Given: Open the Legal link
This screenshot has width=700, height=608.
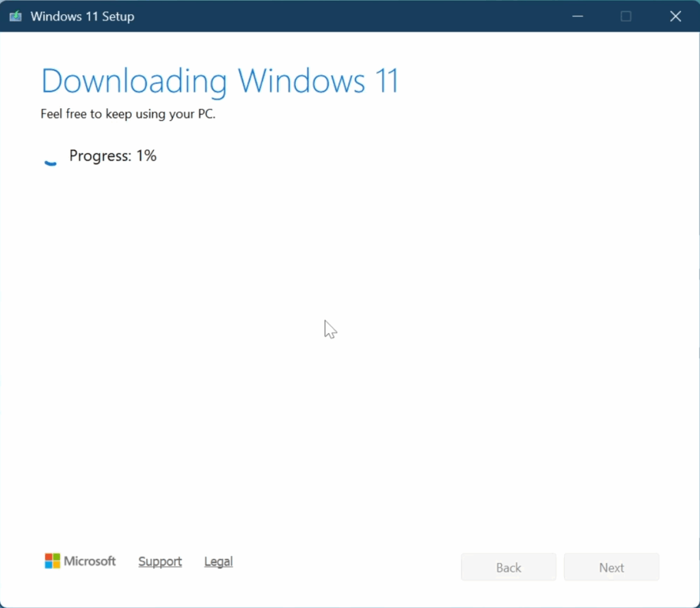Looking at the screenshot, I should pyautogui.click(x=218, y=561).
